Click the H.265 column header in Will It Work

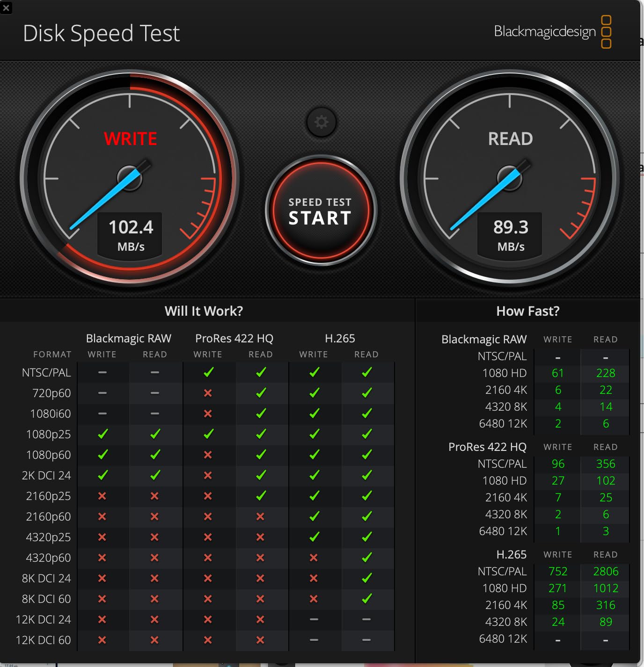[x=340, y=338]
